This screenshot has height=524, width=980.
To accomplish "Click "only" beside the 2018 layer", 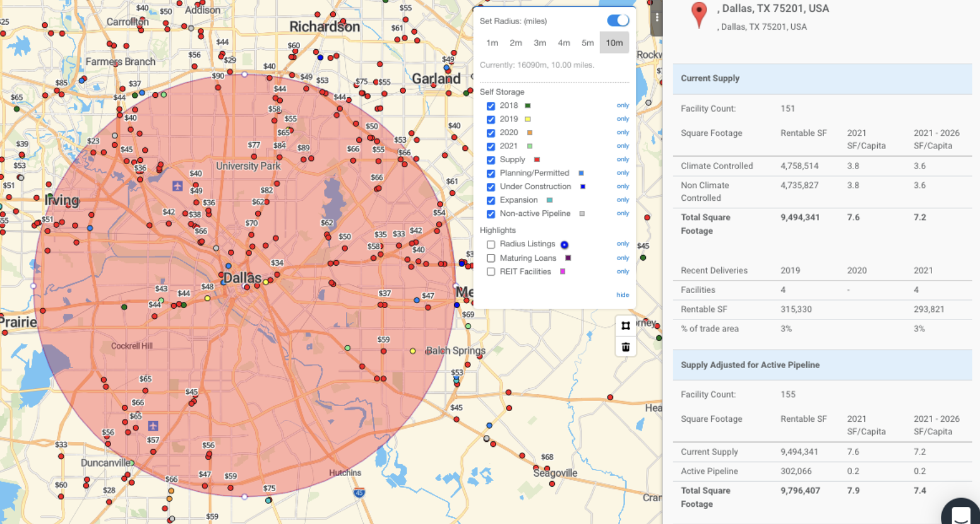I will 623,105.
